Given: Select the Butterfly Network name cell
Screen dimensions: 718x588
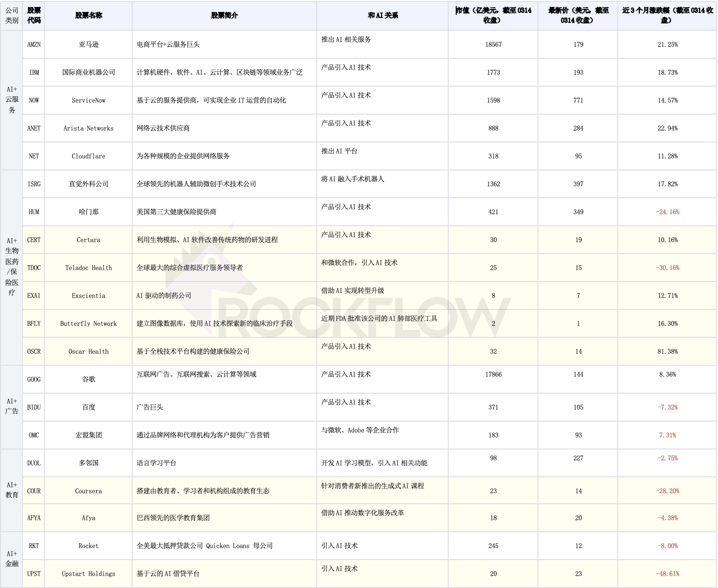Looking at the screenshot, I should coord(88,323).
